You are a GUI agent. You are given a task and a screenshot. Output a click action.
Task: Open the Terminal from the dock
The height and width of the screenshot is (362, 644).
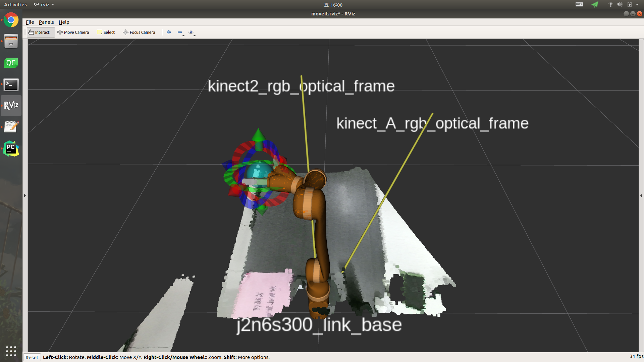point(11,84)
